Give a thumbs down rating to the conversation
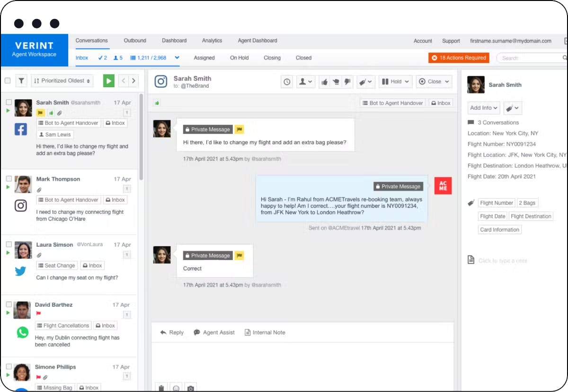 [347, 81]
